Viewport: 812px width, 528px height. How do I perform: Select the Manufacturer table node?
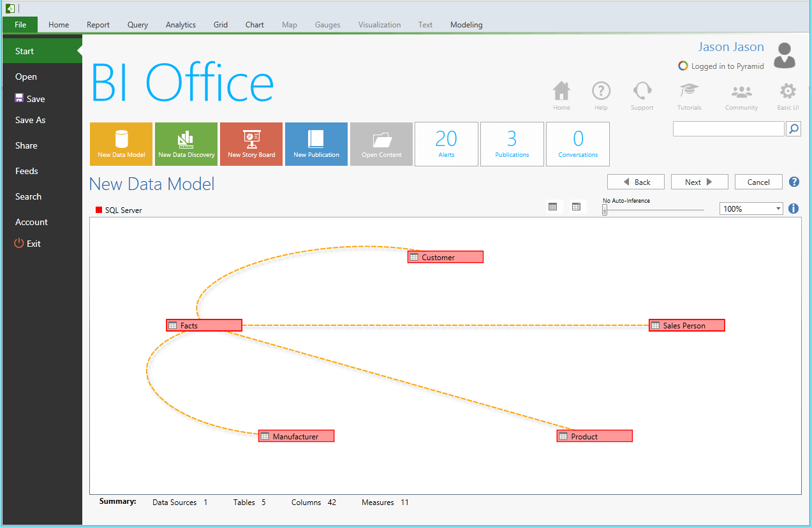coord(297,436)
